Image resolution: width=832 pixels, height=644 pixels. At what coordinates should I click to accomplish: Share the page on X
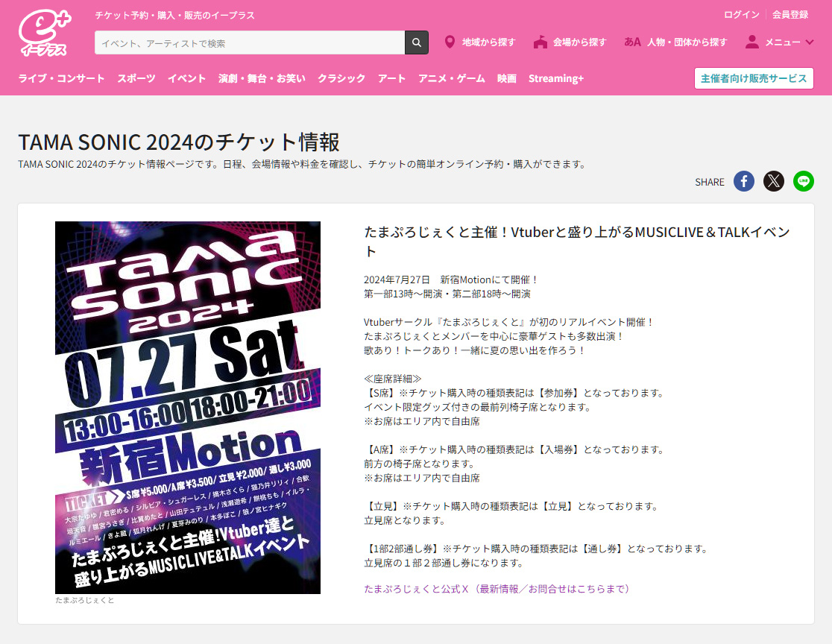point(774,181)
